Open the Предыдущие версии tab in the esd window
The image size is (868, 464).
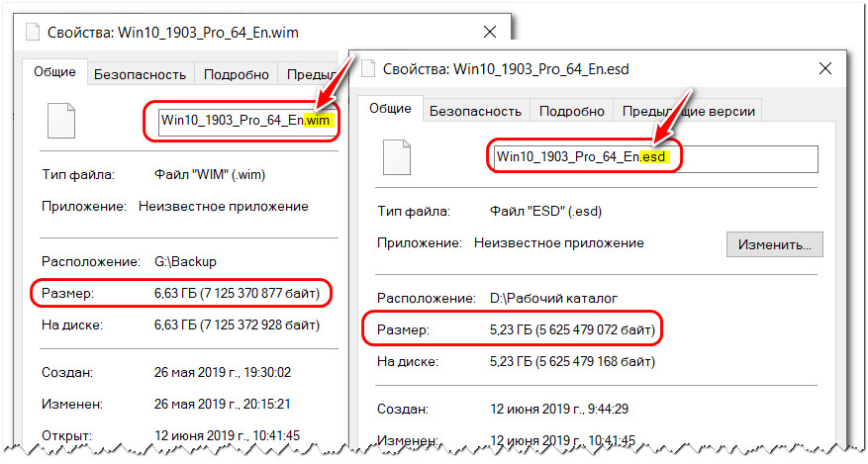(688, 111)
